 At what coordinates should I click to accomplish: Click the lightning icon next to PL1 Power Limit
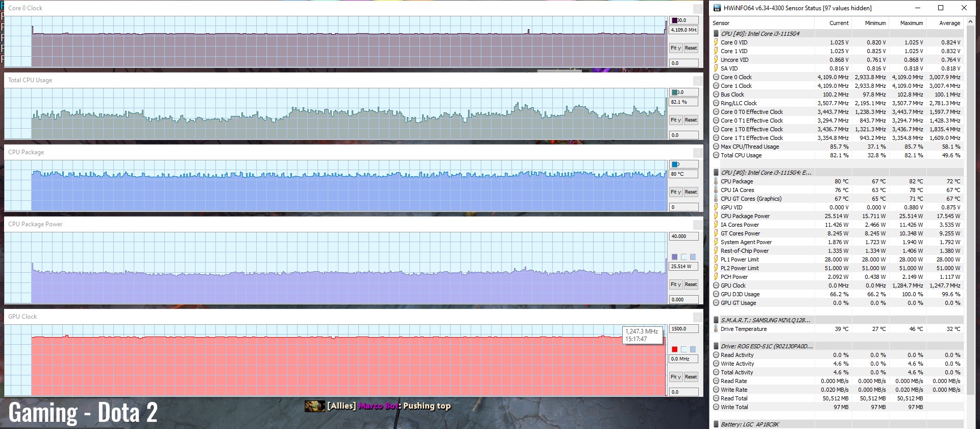(716, 259)
